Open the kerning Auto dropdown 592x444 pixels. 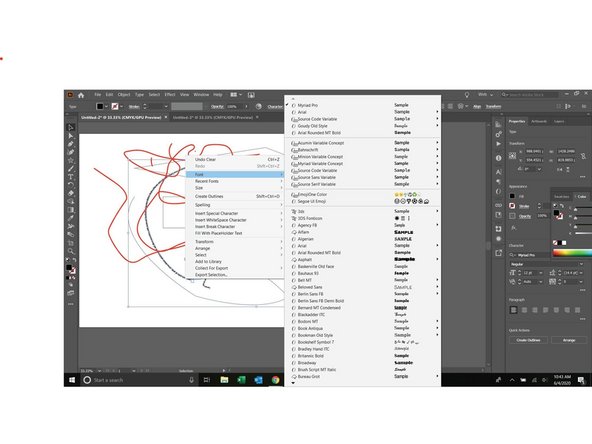(541, 282)
